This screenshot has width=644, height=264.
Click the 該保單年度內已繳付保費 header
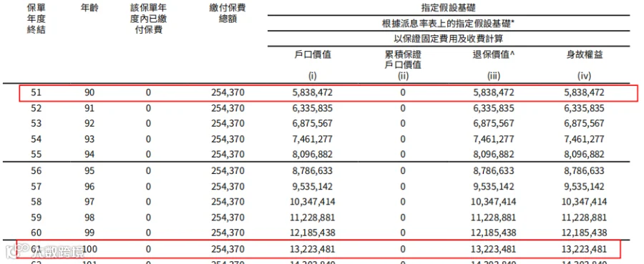tap(148, 19)
